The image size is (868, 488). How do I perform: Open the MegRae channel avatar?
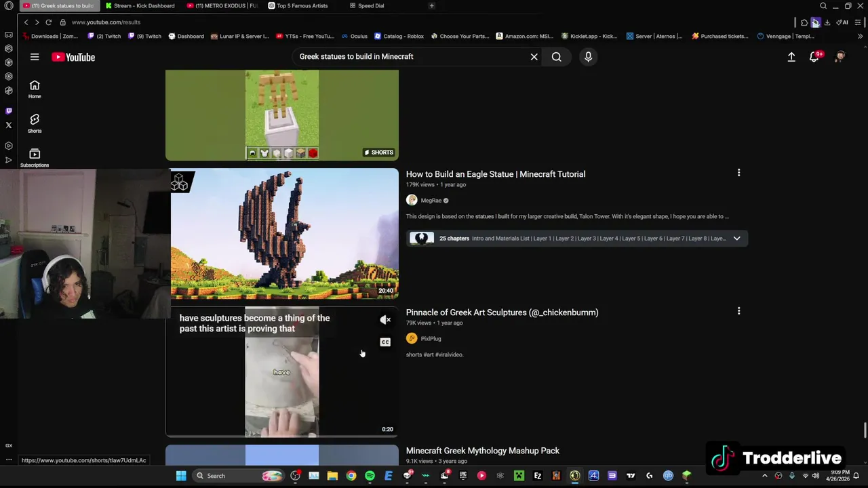[412, 201]
